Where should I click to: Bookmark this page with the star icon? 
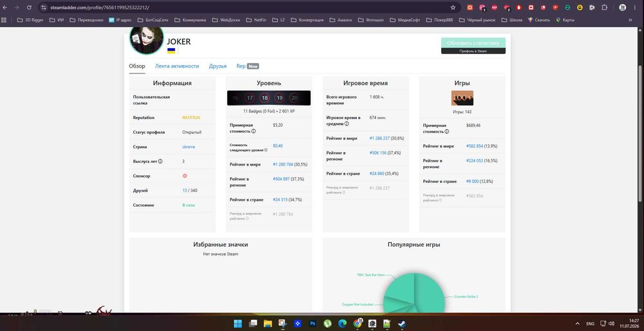(453, 7)
